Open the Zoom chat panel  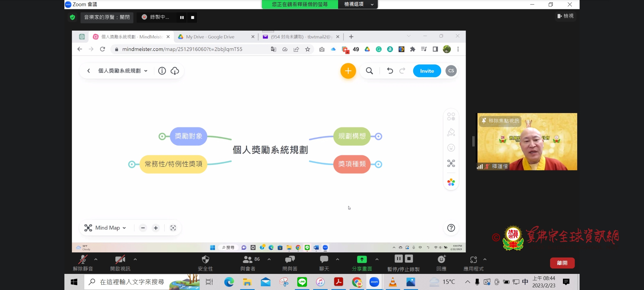324,260
